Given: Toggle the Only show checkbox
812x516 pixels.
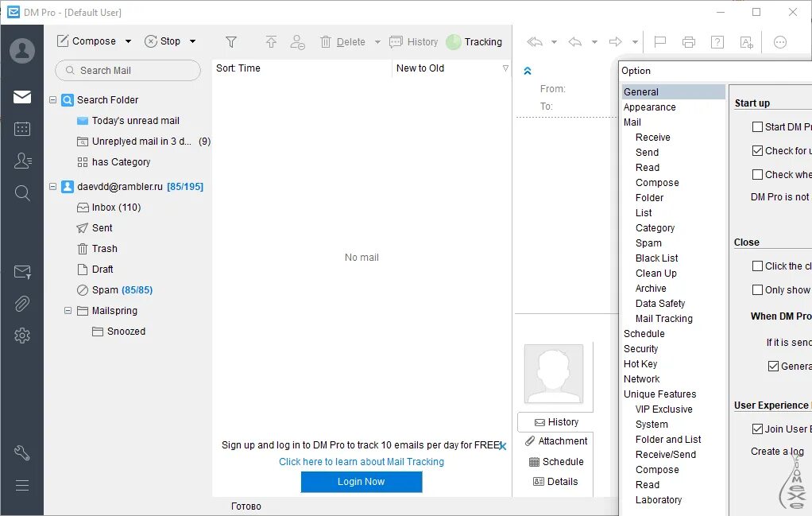Looking at the screenshot, I should [757, 289].
